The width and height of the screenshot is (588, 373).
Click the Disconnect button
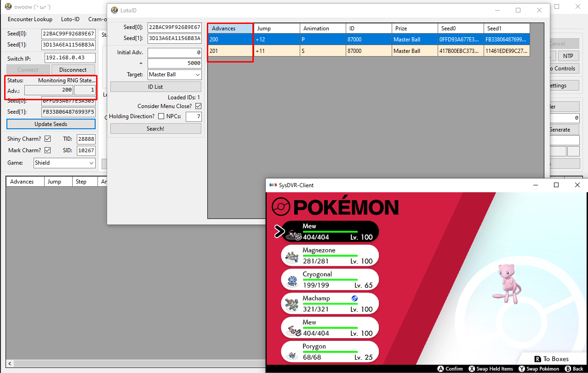[73, 70]
